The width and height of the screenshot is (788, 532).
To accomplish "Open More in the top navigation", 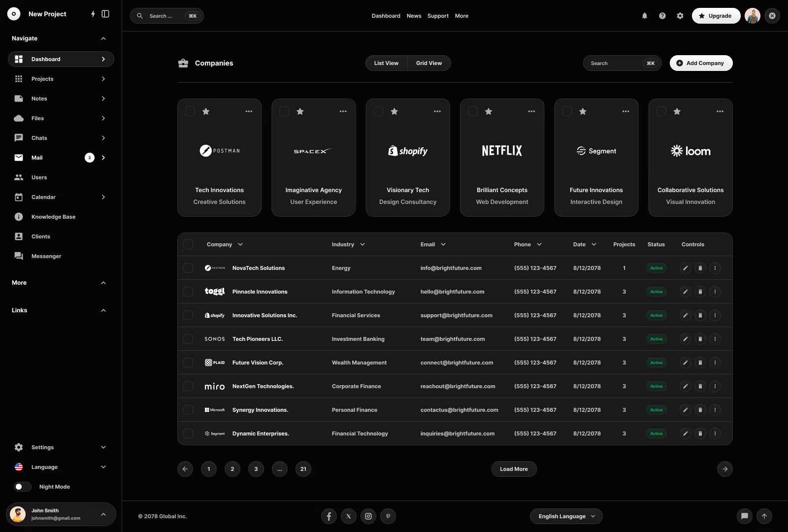I will click(x=461, y=16).
